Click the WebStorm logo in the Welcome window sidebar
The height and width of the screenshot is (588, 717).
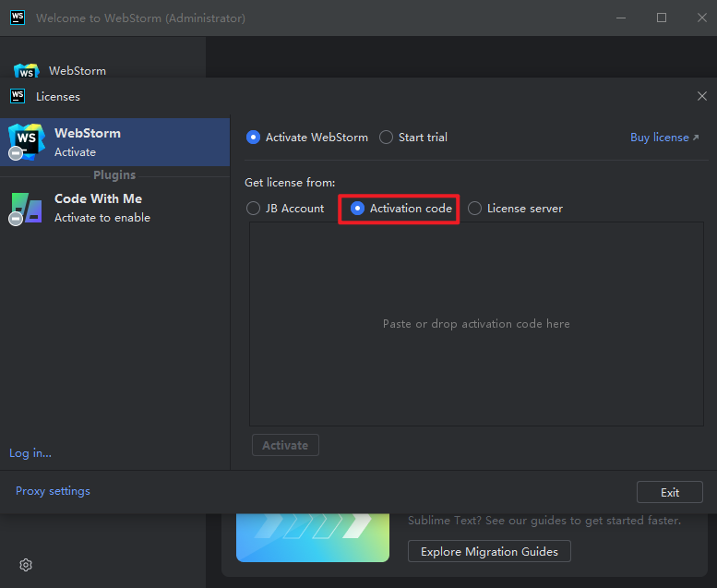pos(27,70)
